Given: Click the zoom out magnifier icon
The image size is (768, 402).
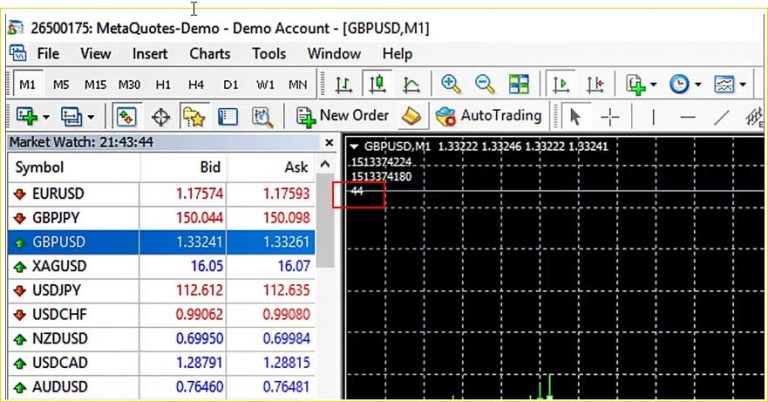Looking at the screenshot, I should click(x=484, y=84).
